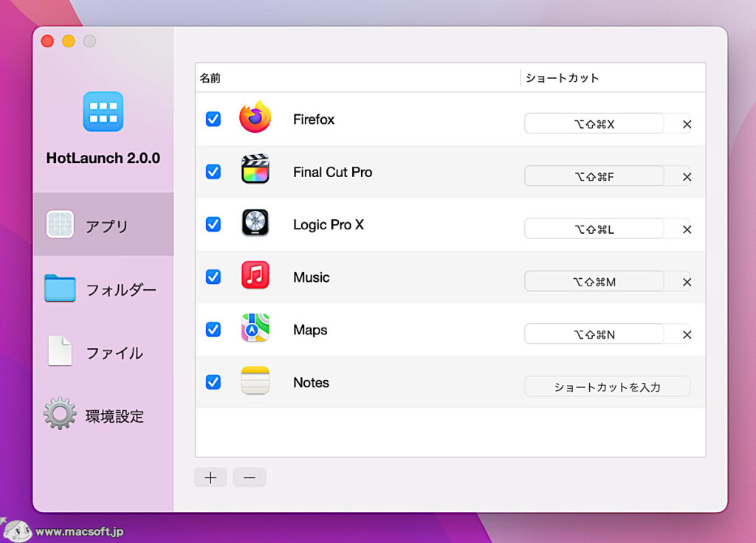Click the Final Cut Pro clapperboard icon
This screenshot has height=543, width=756.
click(255, 169)
